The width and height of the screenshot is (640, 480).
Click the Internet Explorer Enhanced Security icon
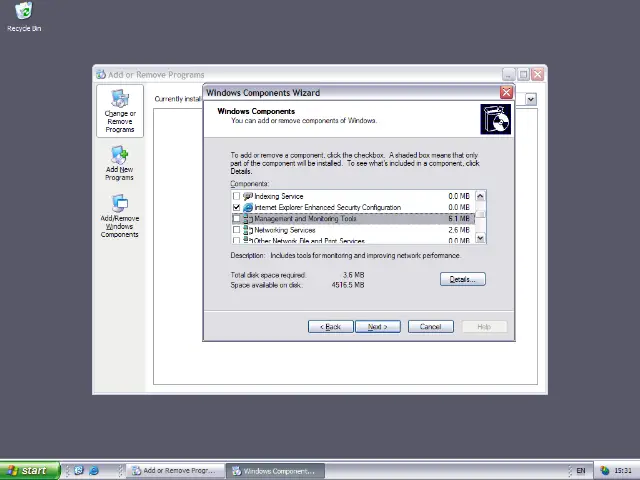pyautogui.click(x=248, y=207)
